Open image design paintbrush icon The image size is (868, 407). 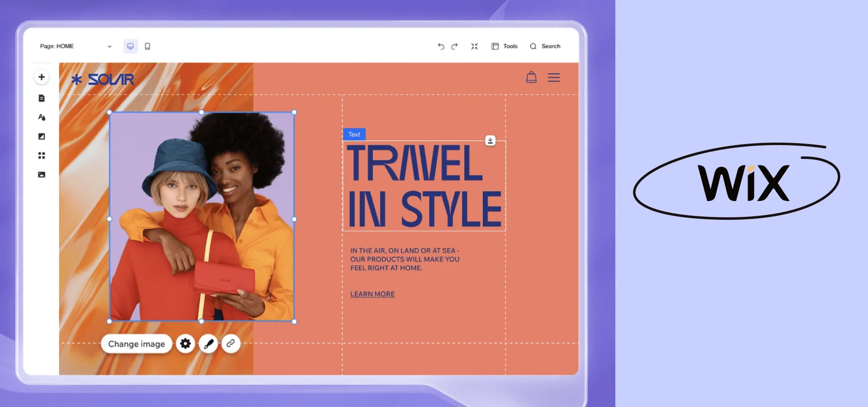pyautogui.click(x=209, y=344)
